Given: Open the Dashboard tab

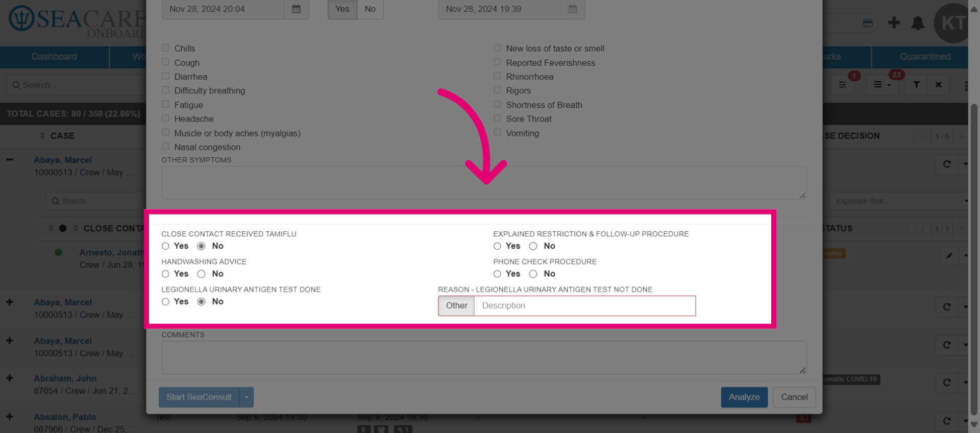Looking at the screenshot, I should click(55, 57).
